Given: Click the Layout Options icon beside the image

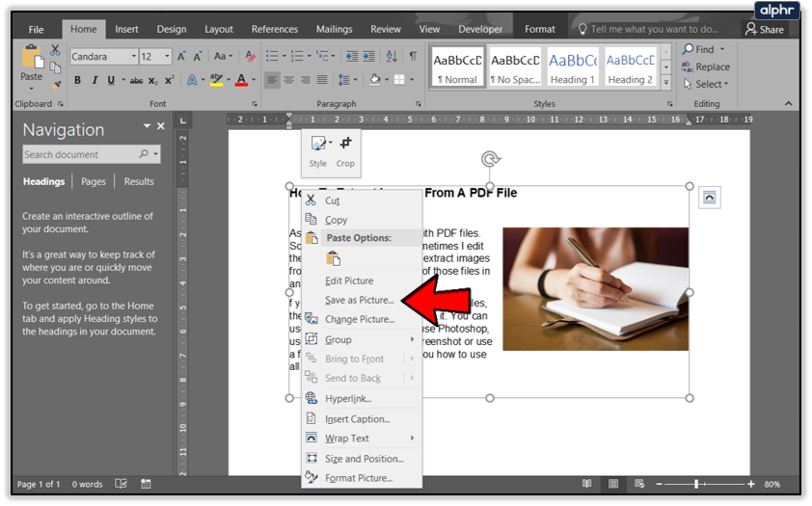Looking at the screenshot, I should (710, 197).
